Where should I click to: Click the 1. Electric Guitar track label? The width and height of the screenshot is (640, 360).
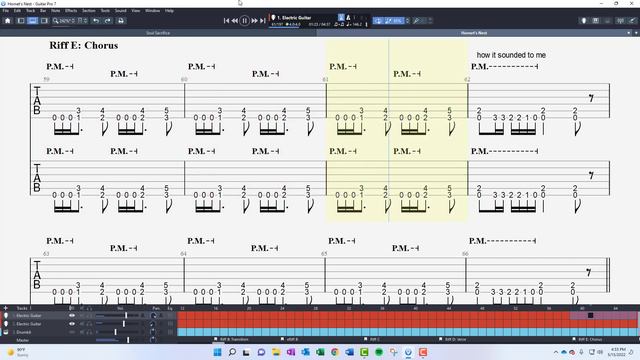point(294,18)
